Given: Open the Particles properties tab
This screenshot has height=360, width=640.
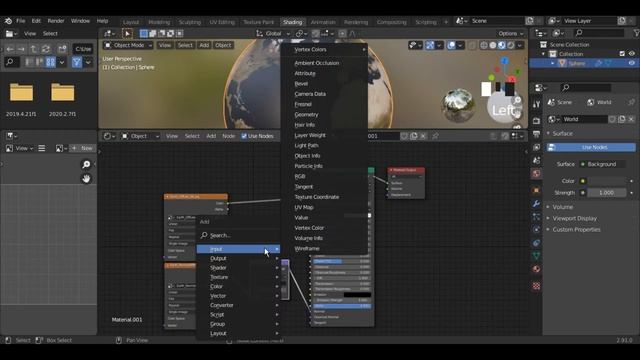Looking at the screenshot, I should click(x=536, y=216).
